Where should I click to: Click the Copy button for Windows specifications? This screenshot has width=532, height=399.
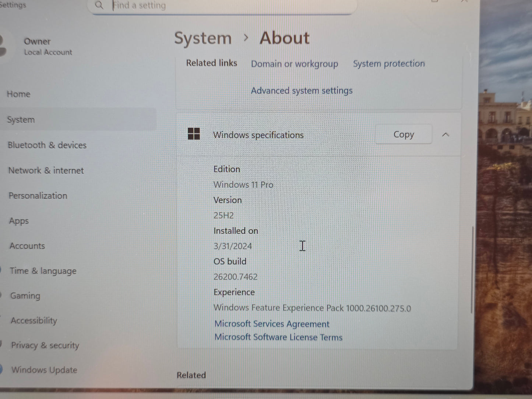(403, 134)
